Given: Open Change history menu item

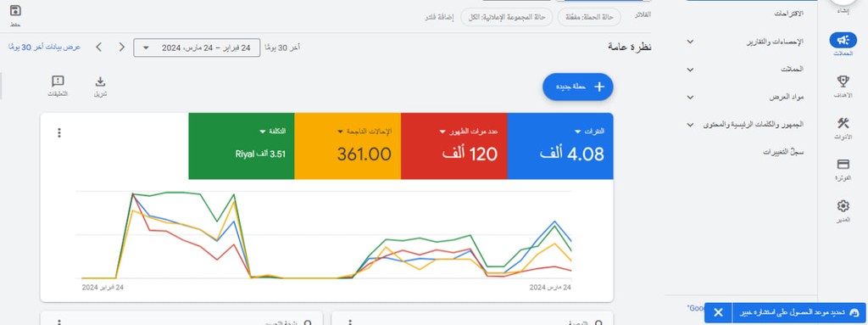Looking at the screenshot, I should 782,151.
